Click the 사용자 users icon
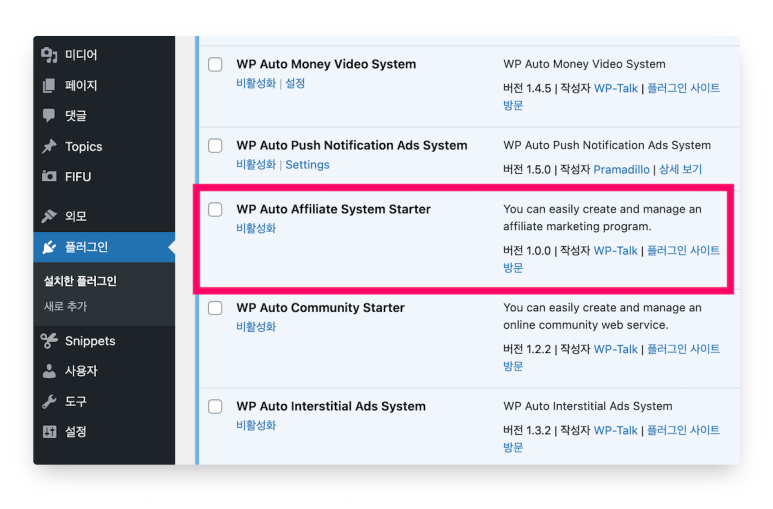Viewport: 773px width, 509px height. (x=49, y=371)
